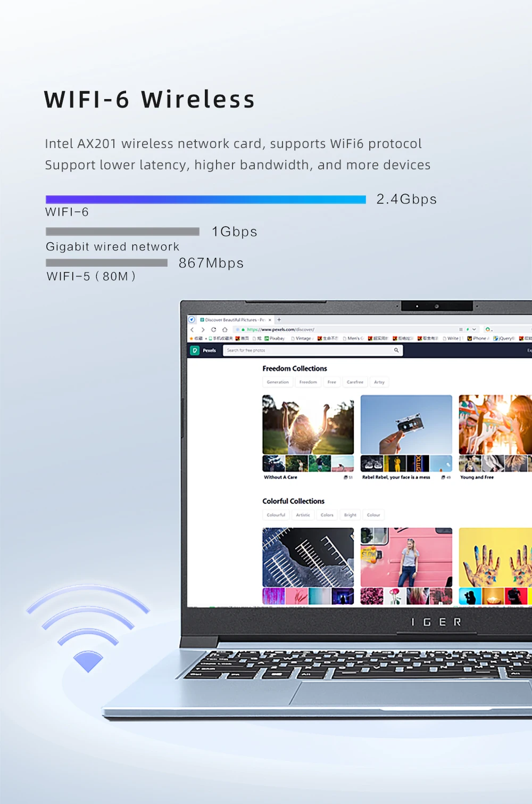
Task: Click the 1Gbps speed label
Action: tap(235, 232)
